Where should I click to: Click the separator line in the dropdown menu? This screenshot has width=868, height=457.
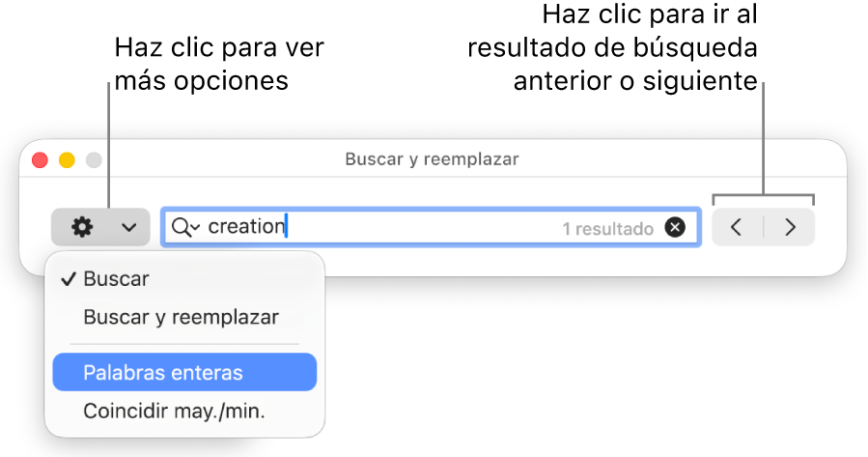183,344
